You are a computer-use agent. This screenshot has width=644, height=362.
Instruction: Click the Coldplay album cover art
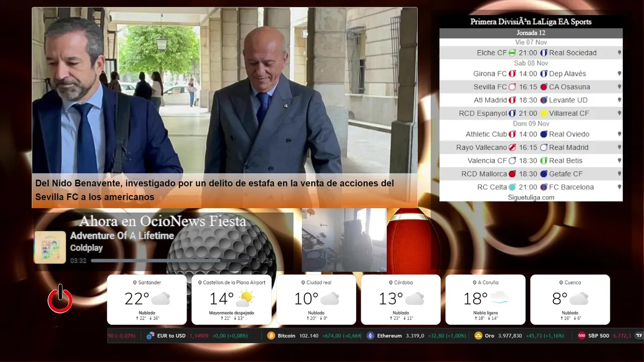click(50, 247)
